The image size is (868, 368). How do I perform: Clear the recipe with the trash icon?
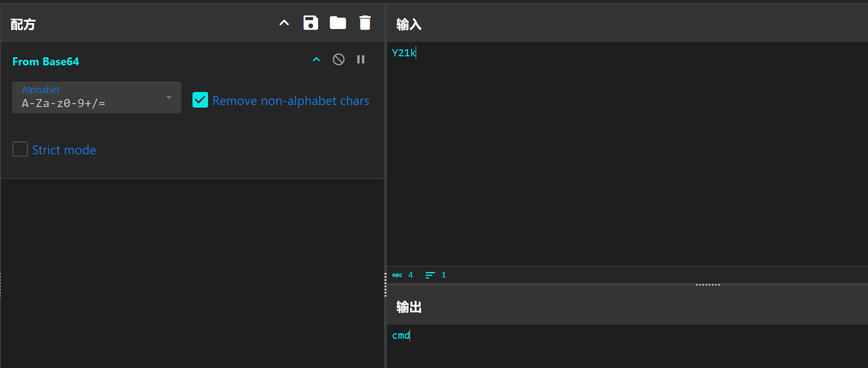365,23
